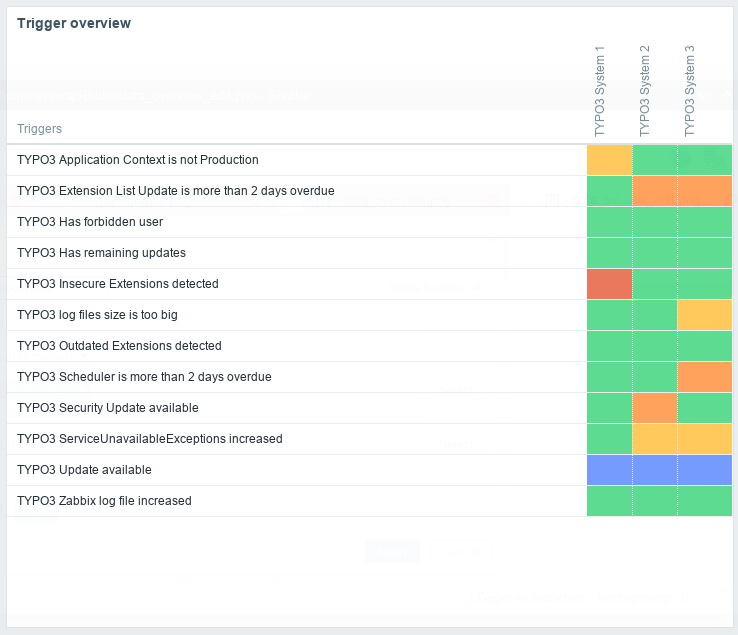Image resolution: width=738 pixels, height=635 pixels.
Task: Click TYPO3 Outdated Extensions detected trigger name
Action: coord(119,346)
